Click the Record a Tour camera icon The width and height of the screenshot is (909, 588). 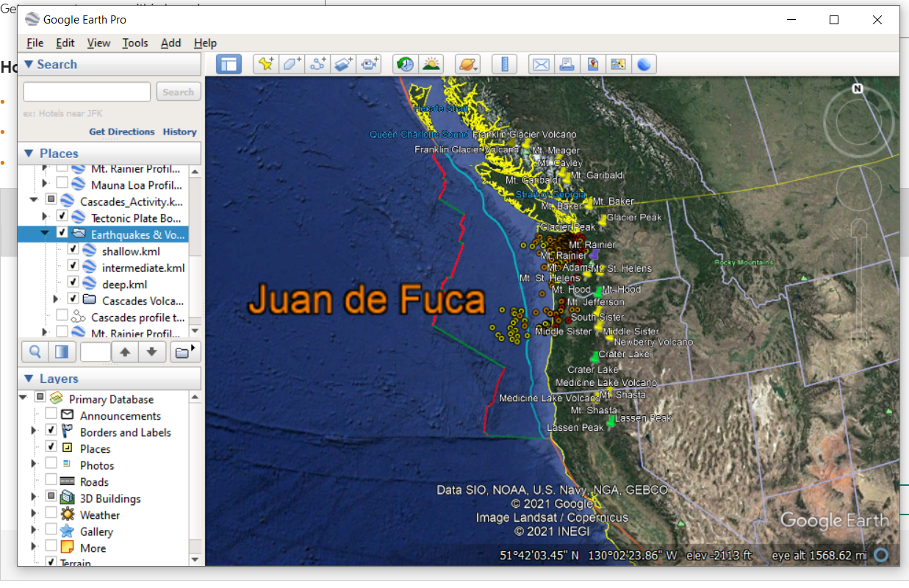(x=369, y=64)
